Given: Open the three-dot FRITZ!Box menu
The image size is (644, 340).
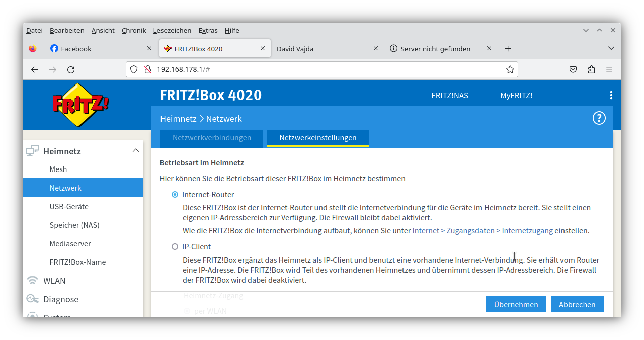Looking at the screenshot, I should [x=611, y=95].
